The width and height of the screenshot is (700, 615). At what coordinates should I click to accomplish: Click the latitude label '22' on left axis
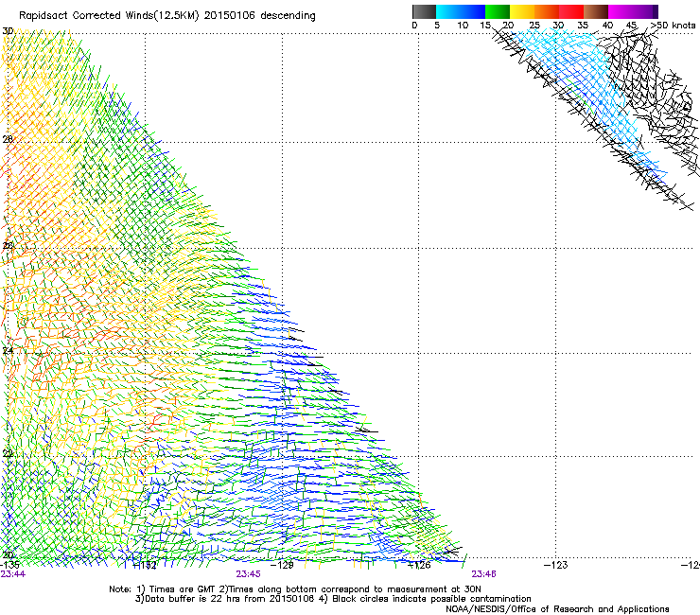8,454
